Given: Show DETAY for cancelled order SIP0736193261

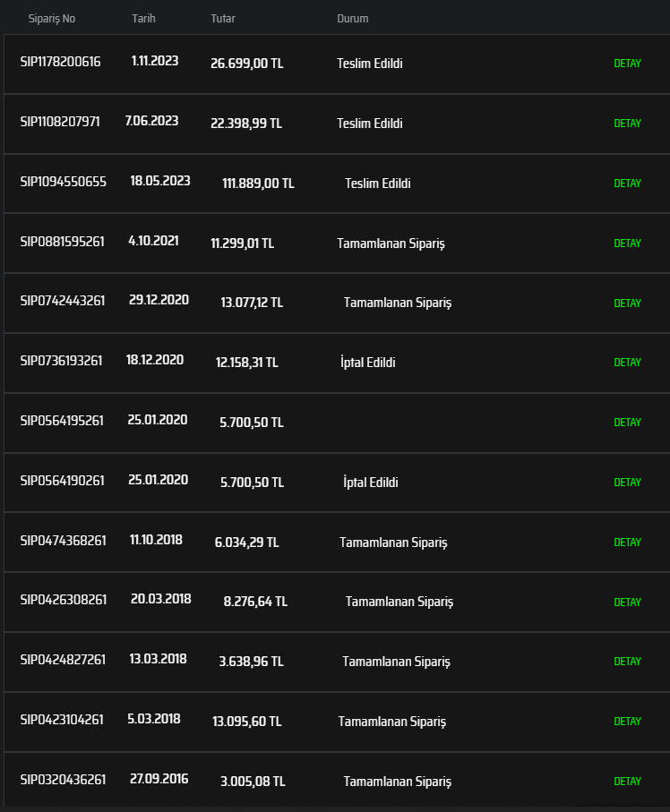Looking at the screenshot, I should tap(627, 363).
